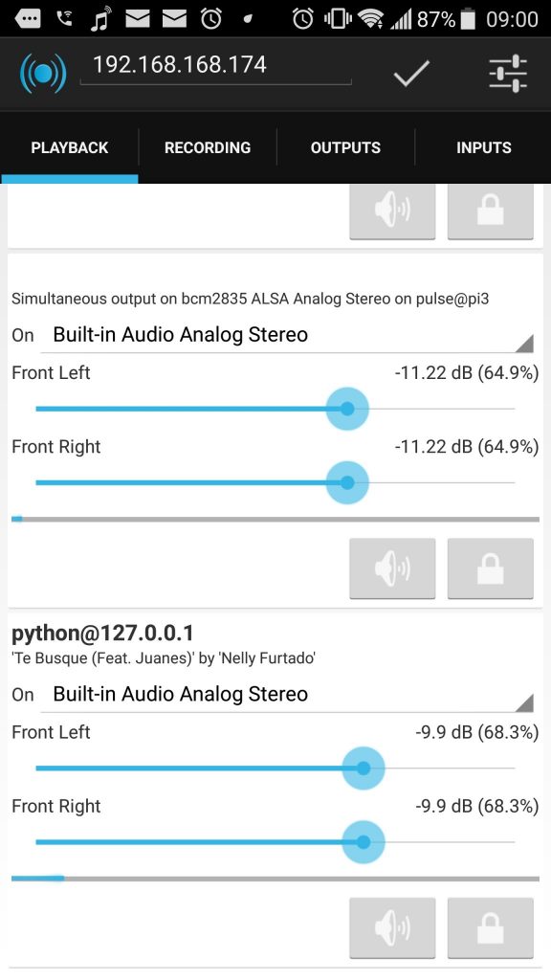Lock channels for the Simultaneous output stream
Image resolution: width=551 pixels, height=980 pixels.
click(x=490, y=568)
